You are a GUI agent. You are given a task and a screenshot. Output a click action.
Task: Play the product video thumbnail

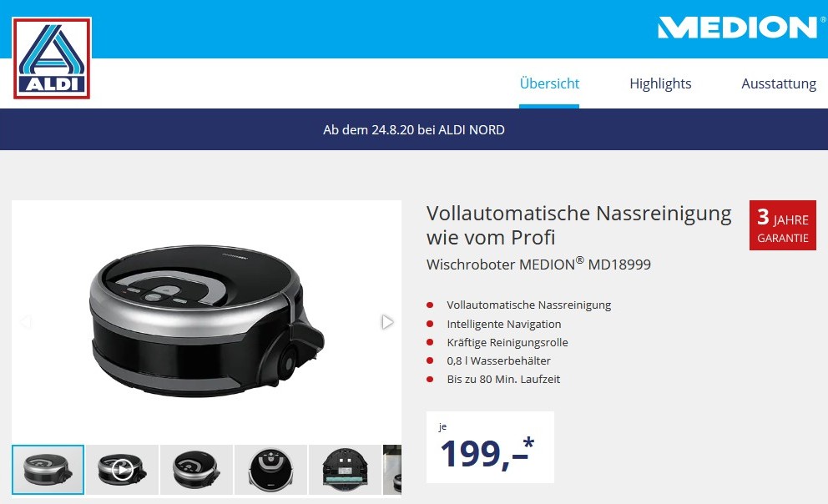click(122, 470)
